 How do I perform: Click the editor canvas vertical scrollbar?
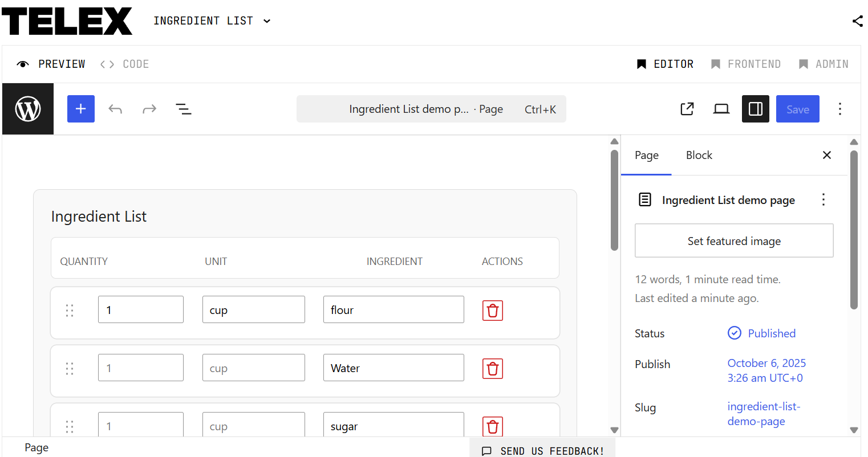click(x=614, y=199)
